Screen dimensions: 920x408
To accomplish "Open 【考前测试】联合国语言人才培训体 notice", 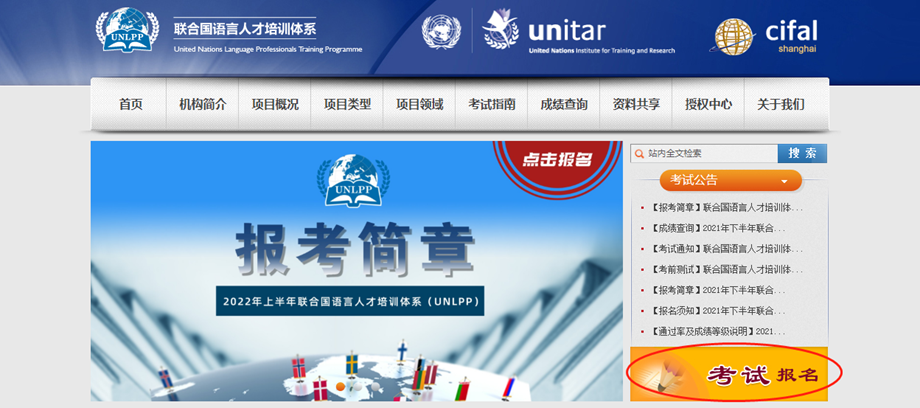I will point(726,269).
